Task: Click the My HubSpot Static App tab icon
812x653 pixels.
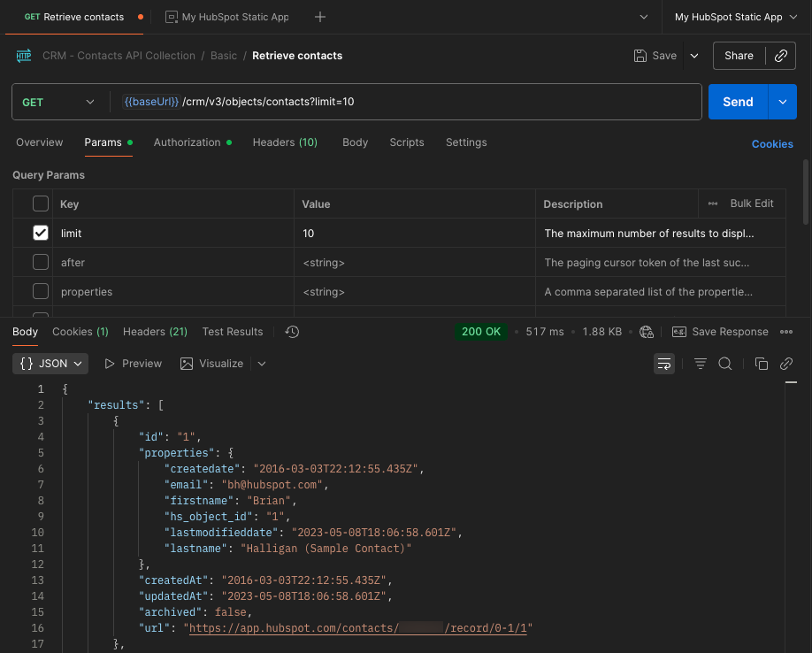Action: click(171, 17)
